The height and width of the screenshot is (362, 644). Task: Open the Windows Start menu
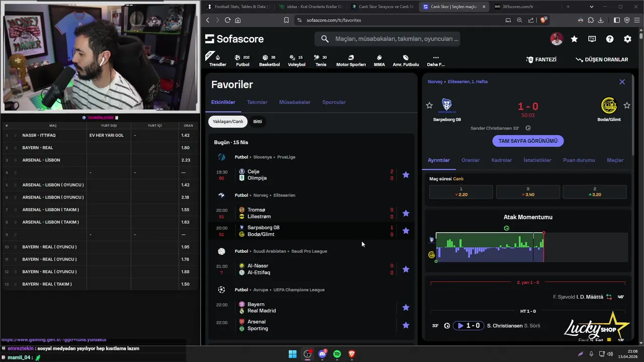292,354
